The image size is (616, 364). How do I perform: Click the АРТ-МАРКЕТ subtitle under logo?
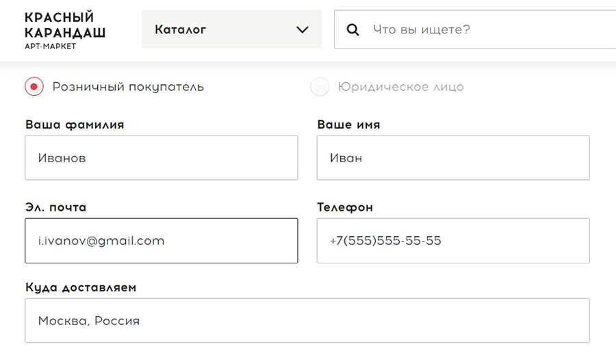pyautogui.click(x=50, y=47)
